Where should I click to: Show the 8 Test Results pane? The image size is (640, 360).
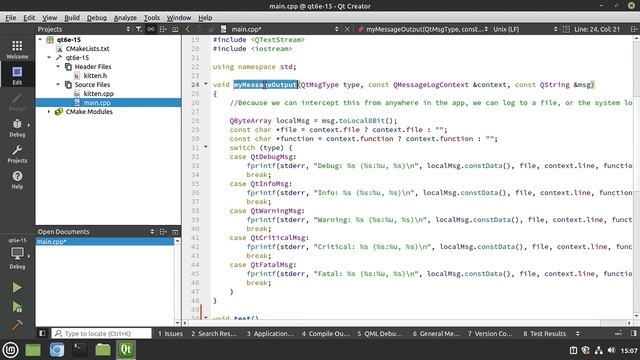pyautogui.click(x=544, y=333)
